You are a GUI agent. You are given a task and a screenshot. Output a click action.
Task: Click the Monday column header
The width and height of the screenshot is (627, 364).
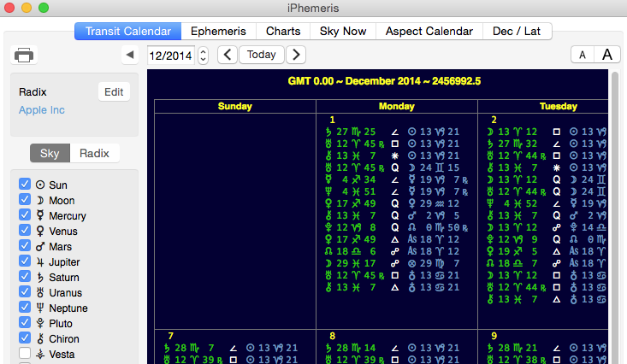pyautogui.click(x=397, y=106)
